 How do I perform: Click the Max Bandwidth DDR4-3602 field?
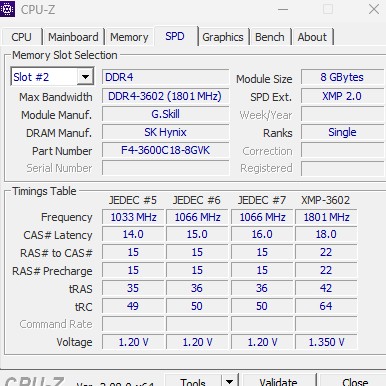point(166,96)
